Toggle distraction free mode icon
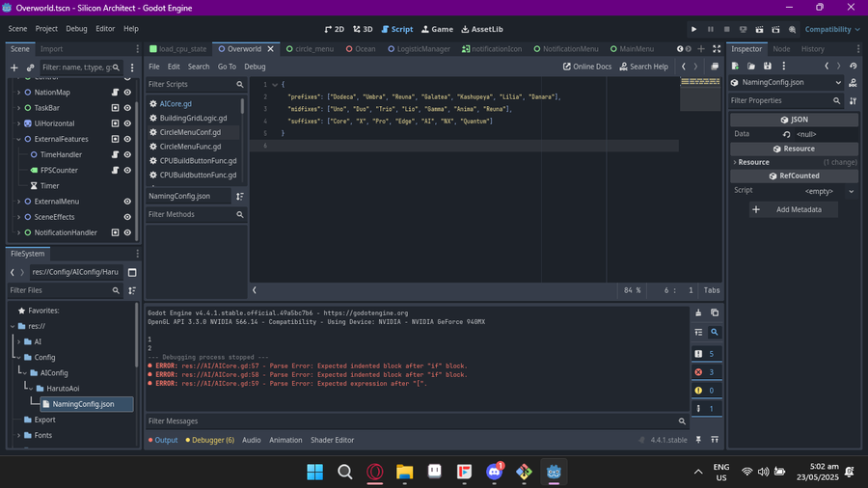Screen dimensions: 868x488 (717, 48)
